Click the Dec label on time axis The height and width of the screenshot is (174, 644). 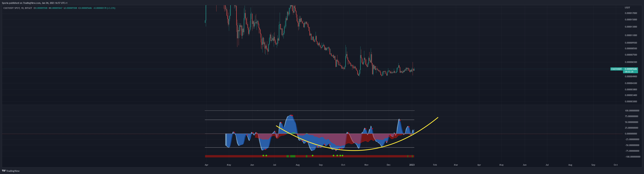pyautogui.click(x=389, y=165)
